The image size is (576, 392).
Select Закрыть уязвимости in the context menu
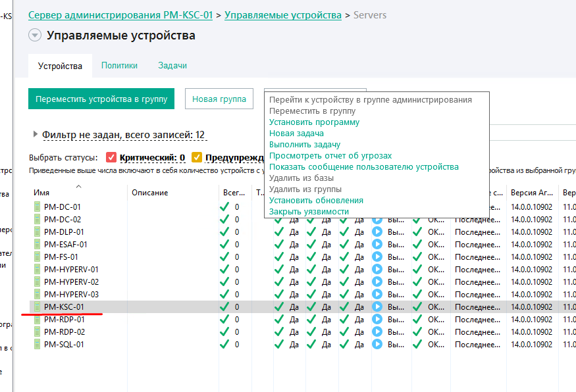(x=309, y=212)
